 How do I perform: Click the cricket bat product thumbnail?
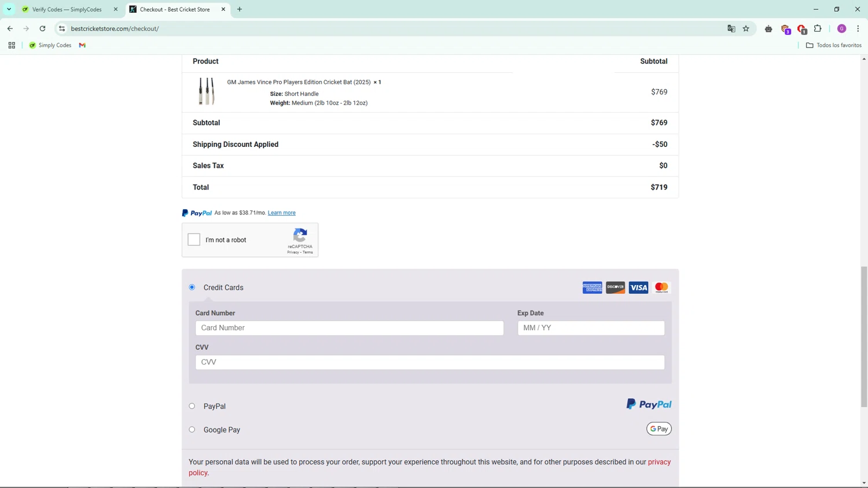point(207,91)
